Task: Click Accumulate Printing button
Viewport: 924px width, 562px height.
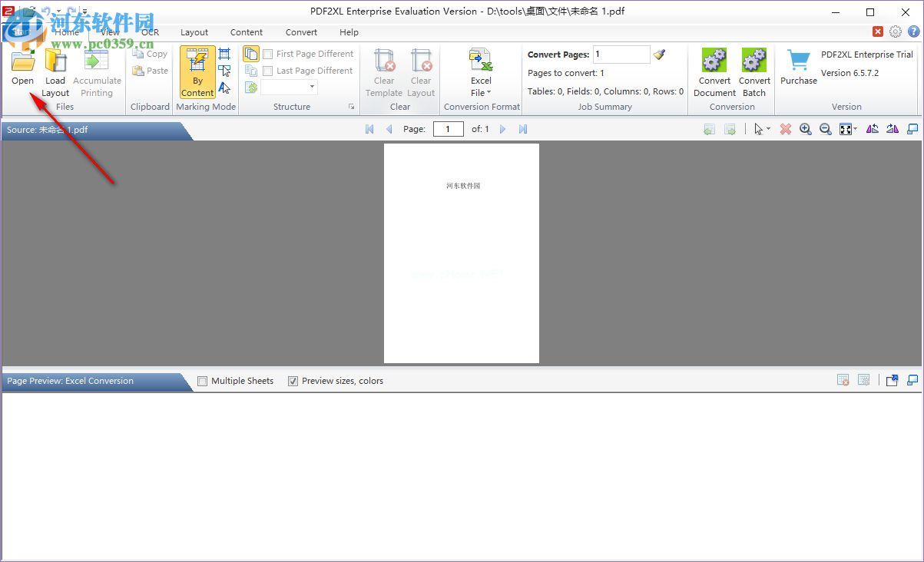Action: click(x=97, y=73)
